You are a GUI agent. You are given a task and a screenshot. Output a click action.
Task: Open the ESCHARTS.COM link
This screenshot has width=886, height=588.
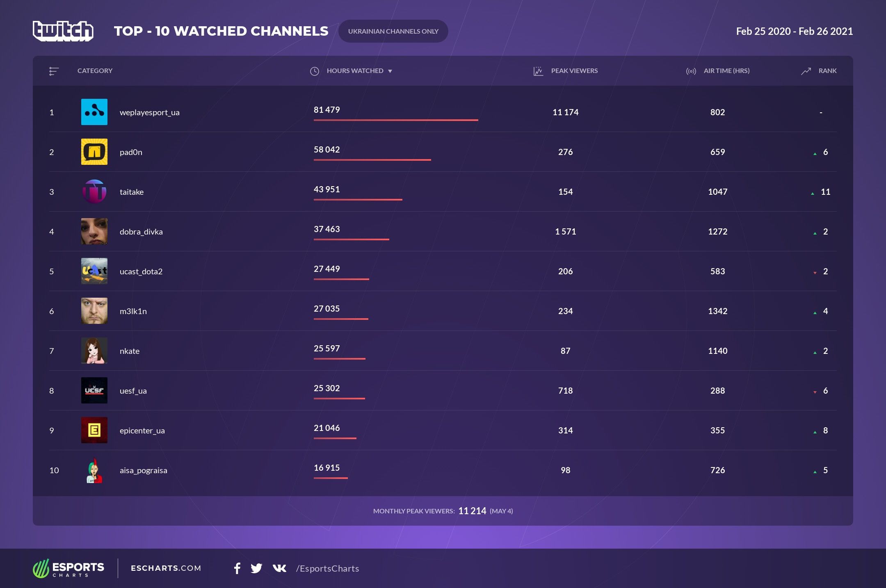tap(166, 568)
